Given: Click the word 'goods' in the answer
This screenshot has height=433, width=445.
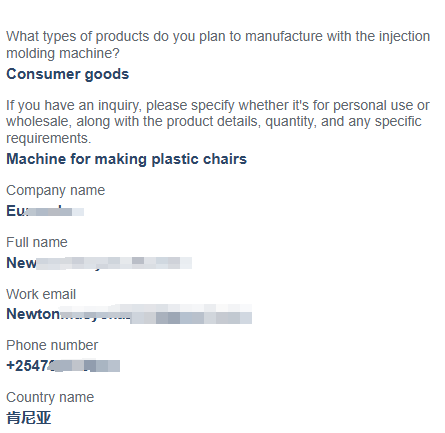Looking at the screenshot, I should pos(107,75).
